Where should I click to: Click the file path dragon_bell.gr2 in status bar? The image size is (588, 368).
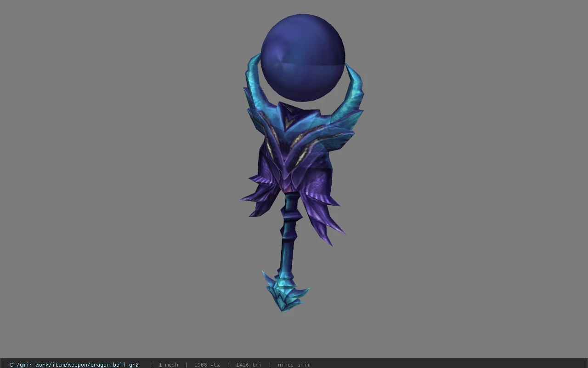tap(74, 365)
